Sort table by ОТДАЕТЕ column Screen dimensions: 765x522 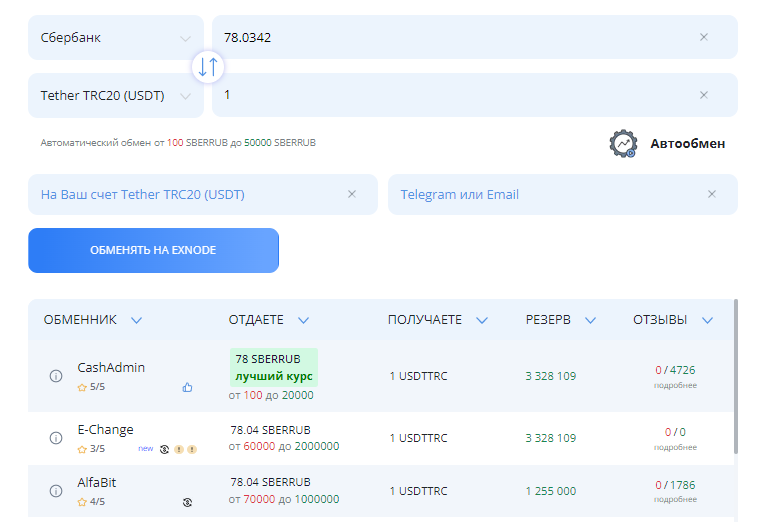click(x=269, y=320)
